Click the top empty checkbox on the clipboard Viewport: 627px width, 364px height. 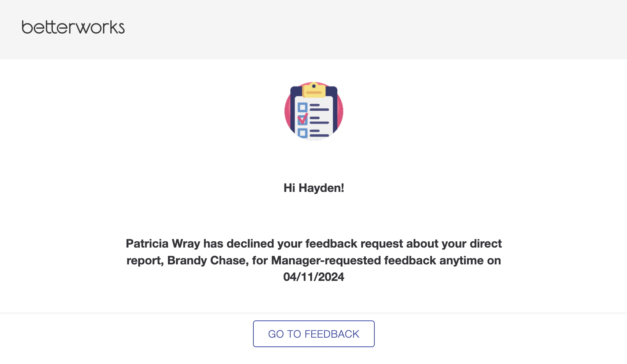coord(302,107)
